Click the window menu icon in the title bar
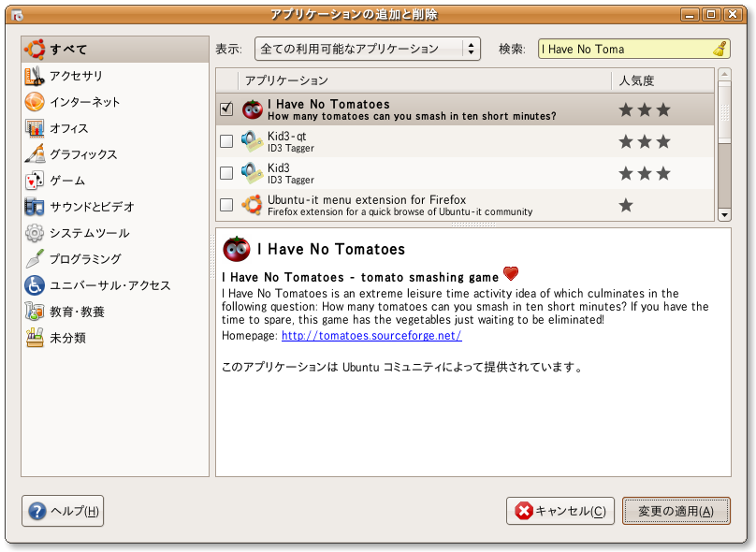This screenshot has height=552, width=756. tap(18, 15)
